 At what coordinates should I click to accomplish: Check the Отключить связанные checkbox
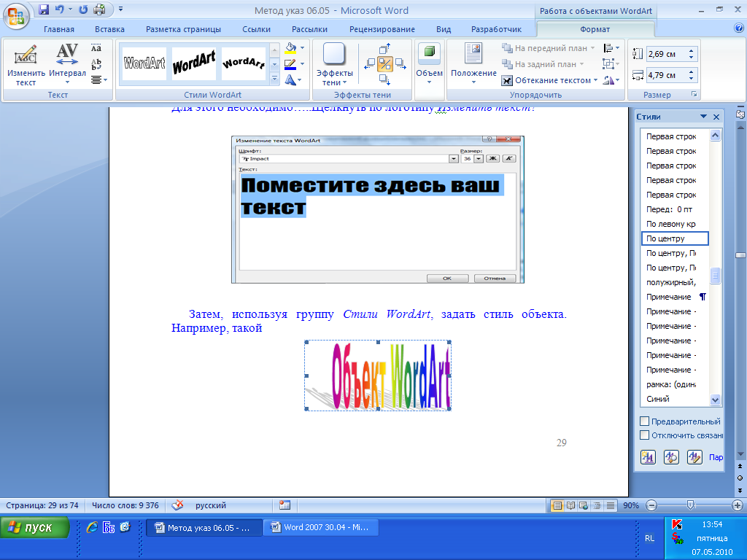(645, 435)
